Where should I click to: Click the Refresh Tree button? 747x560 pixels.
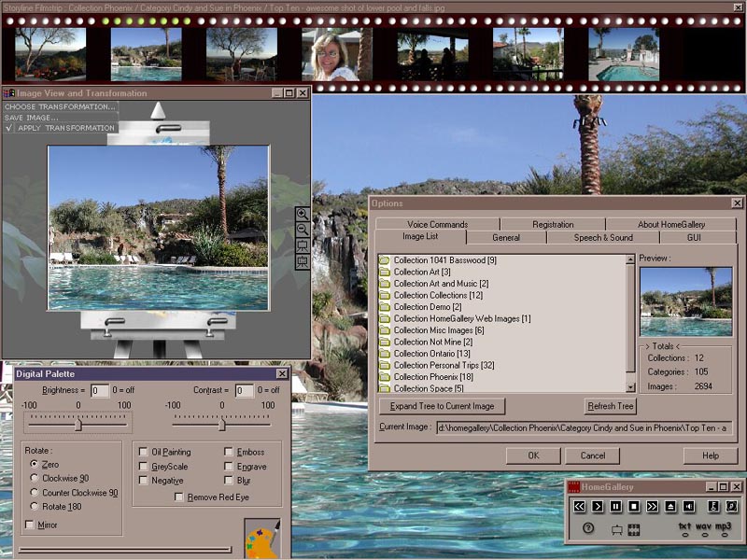click(611, 406)
